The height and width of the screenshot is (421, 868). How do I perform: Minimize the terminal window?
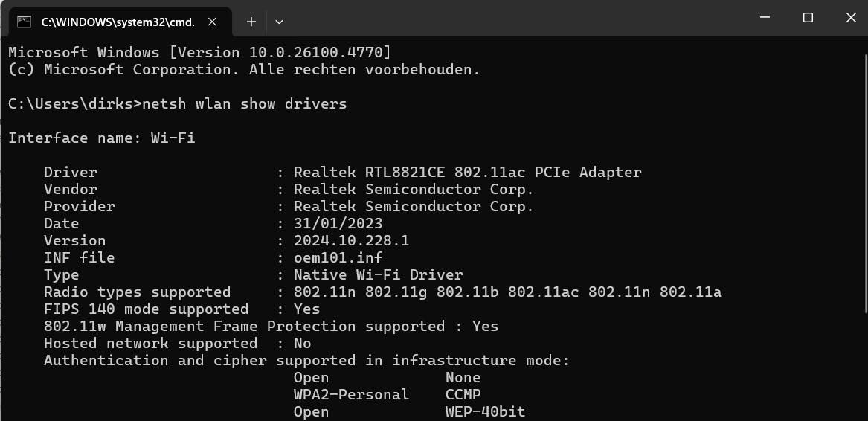765,18
